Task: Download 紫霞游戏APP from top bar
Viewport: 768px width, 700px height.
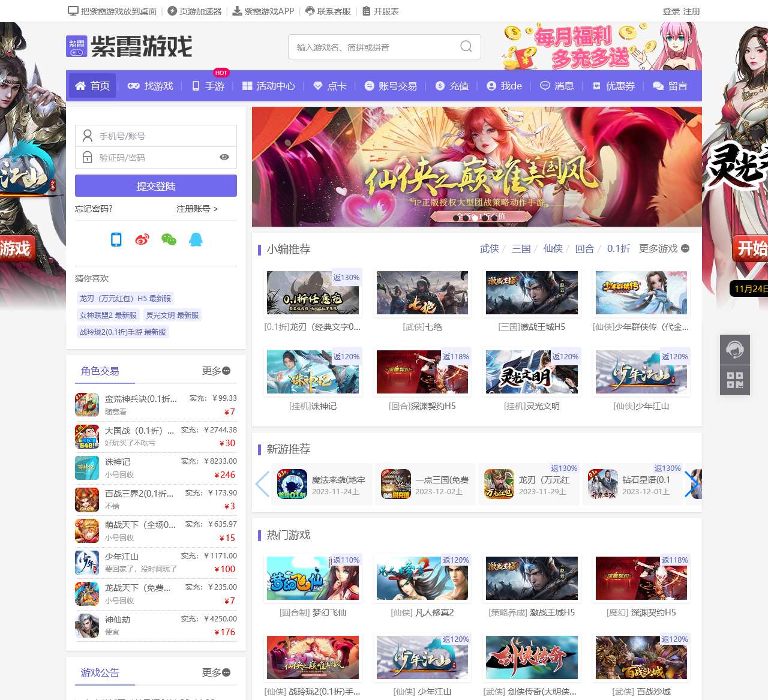Action: [263, 11]
